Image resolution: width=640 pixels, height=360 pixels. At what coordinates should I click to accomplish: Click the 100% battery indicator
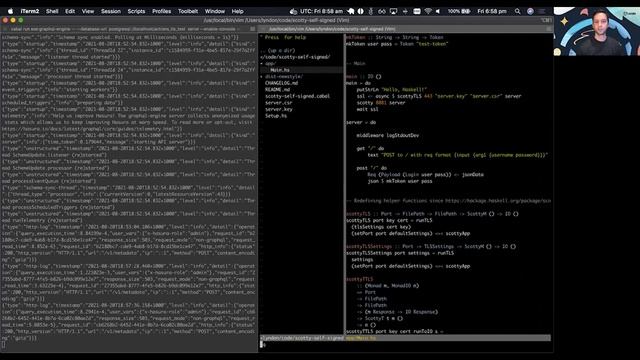click(x=459, y=11)
